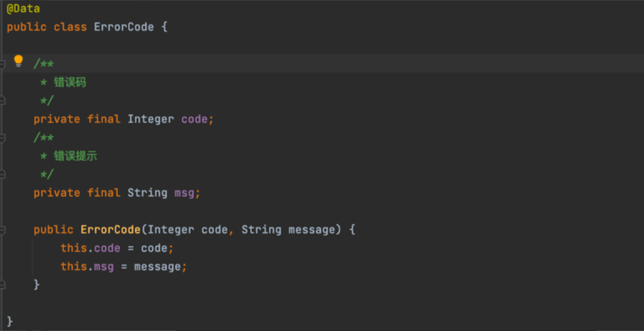Click fold end marker after 错误提示 comment
The height and width of the screenshot is (331, 644).
3,175
